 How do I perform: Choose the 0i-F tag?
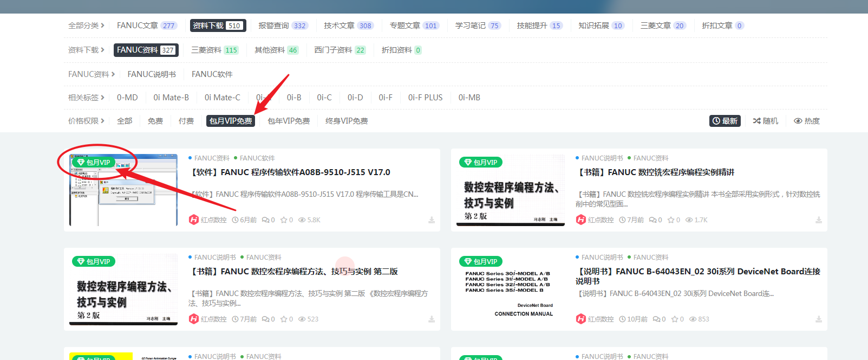pos(386,98)
